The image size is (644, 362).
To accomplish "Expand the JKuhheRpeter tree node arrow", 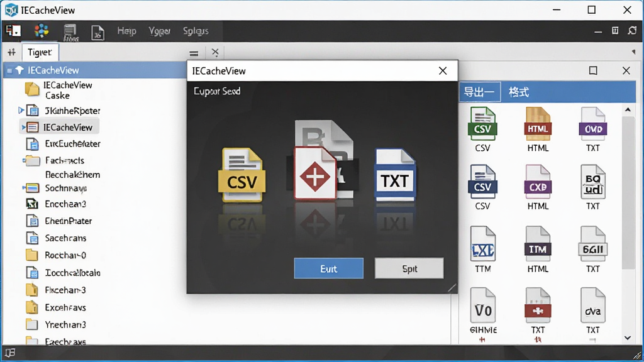I will [x=21, y=111].
